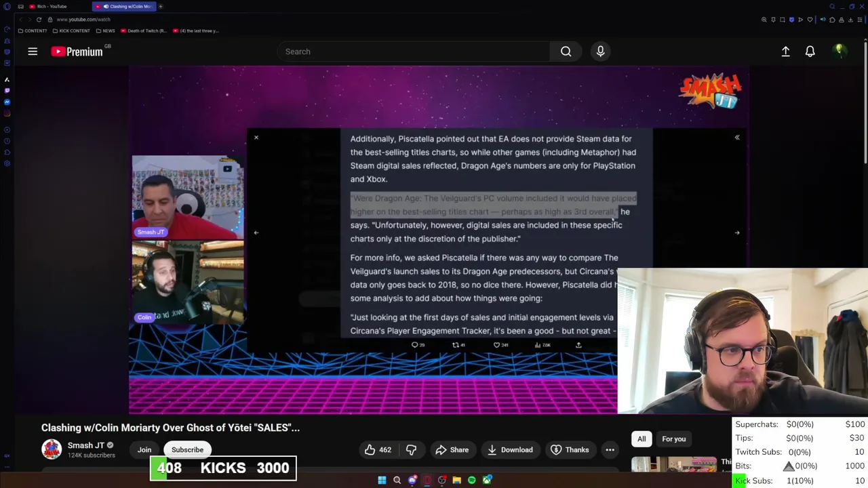Run search with the magnifier button
Viewport: 868px width, 488px height.
pyautogui.click(x=566, y=52)
